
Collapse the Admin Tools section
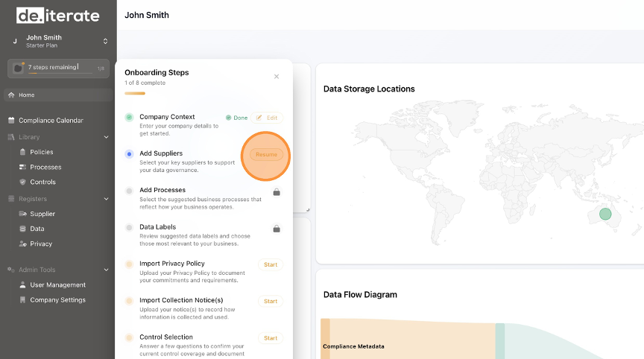tap(106, 270)
